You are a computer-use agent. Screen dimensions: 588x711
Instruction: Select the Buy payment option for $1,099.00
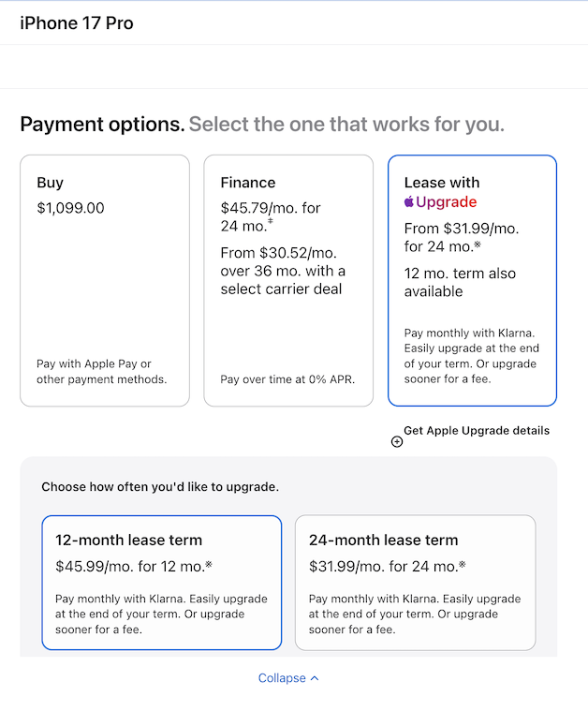[105, 281]
